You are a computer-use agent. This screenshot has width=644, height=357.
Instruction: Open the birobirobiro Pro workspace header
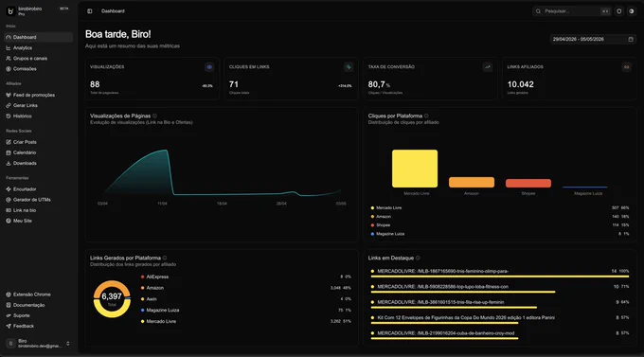(x=38, y=11)
